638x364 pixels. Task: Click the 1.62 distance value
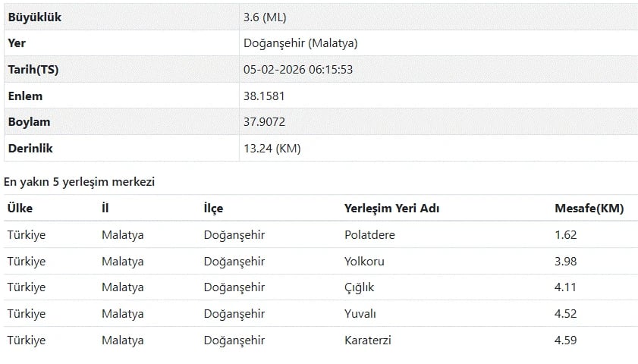pos(566,235)
